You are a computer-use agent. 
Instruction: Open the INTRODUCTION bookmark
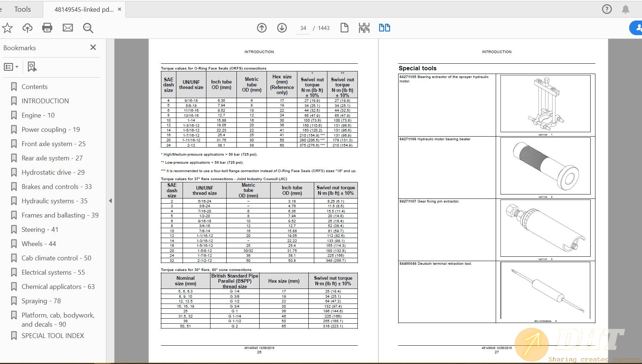[45, 101]
